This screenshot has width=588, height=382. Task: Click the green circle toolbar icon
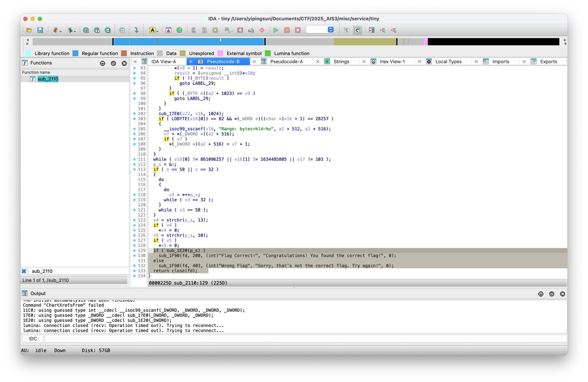(179, 30)
